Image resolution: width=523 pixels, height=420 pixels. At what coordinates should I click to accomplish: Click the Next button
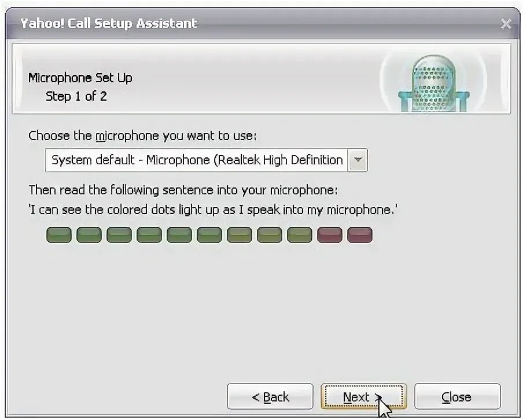(363, 396)
